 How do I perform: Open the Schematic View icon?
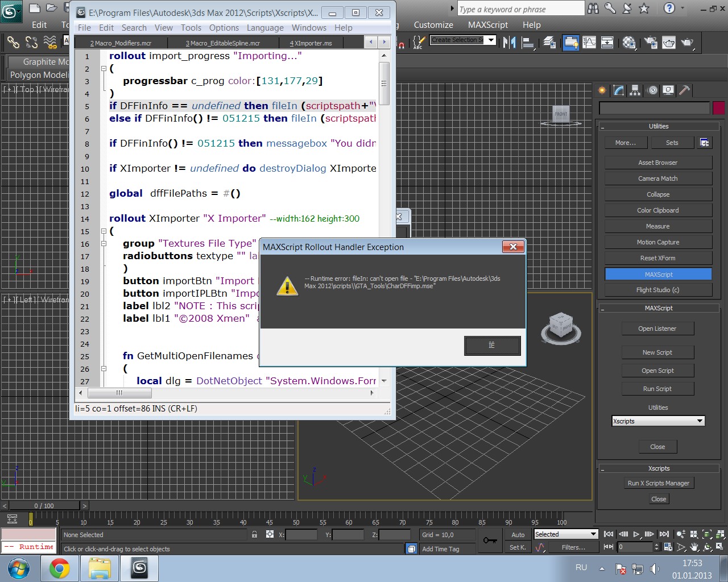tap(607, 42)
